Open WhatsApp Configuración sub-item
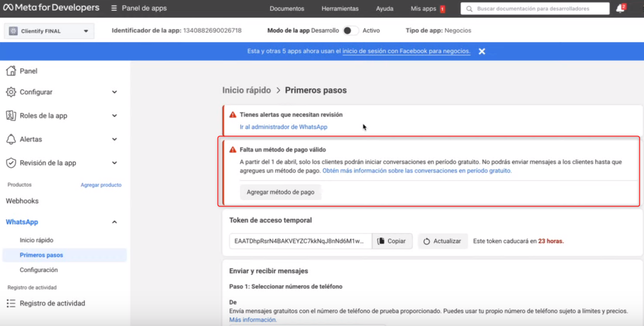This screenshot has width=644, height=326. point(38,270)
